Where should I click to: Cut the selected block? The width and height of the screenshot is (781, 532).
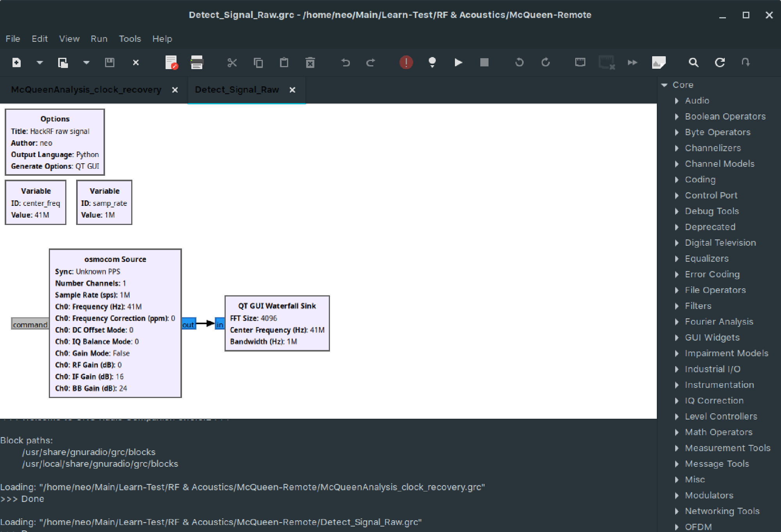click(x=232, y=62)
